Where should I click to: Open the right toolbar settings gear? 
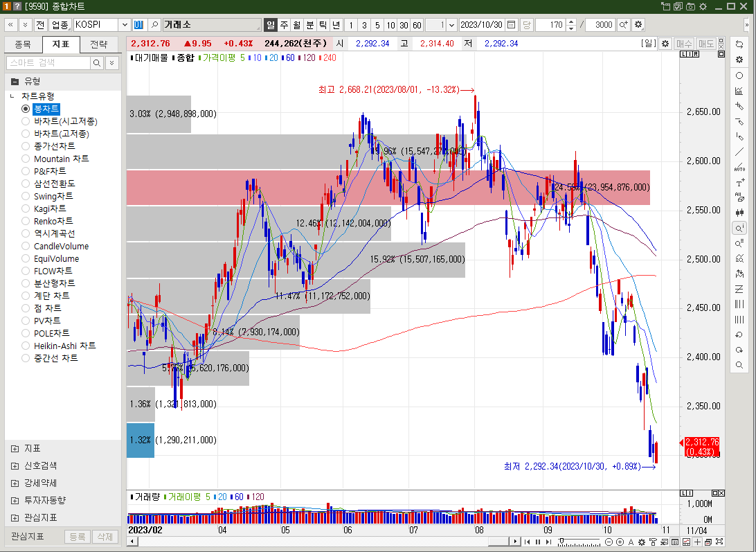click(739, 60)
